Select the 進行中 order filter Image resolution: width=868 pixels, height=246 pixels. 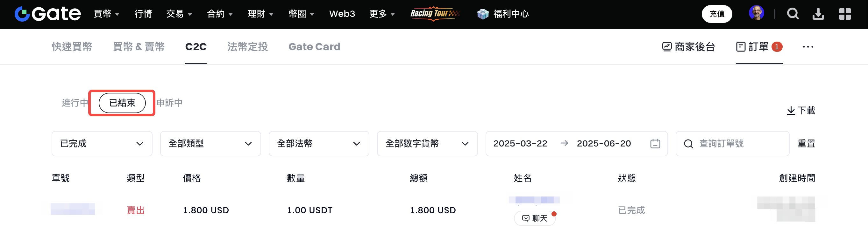[75, 103]
